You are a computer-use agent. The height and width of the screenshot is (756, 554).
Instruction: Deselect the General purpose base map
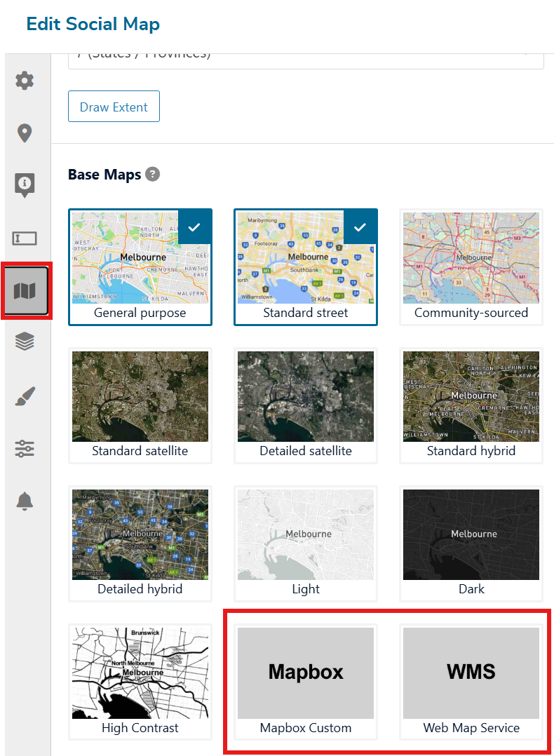(x=140, y=266)
